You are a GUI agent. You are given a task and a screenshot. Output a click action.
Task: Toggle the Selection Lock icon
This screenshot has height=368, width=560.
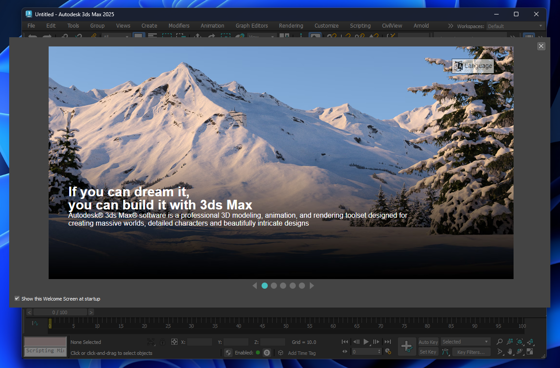(x=162, y=342)
